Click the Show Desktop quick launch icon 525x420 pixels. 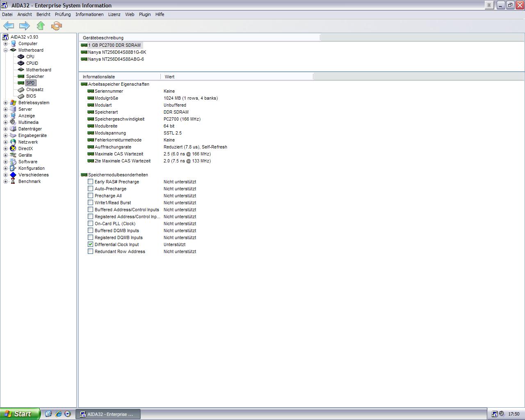(48, 414)
